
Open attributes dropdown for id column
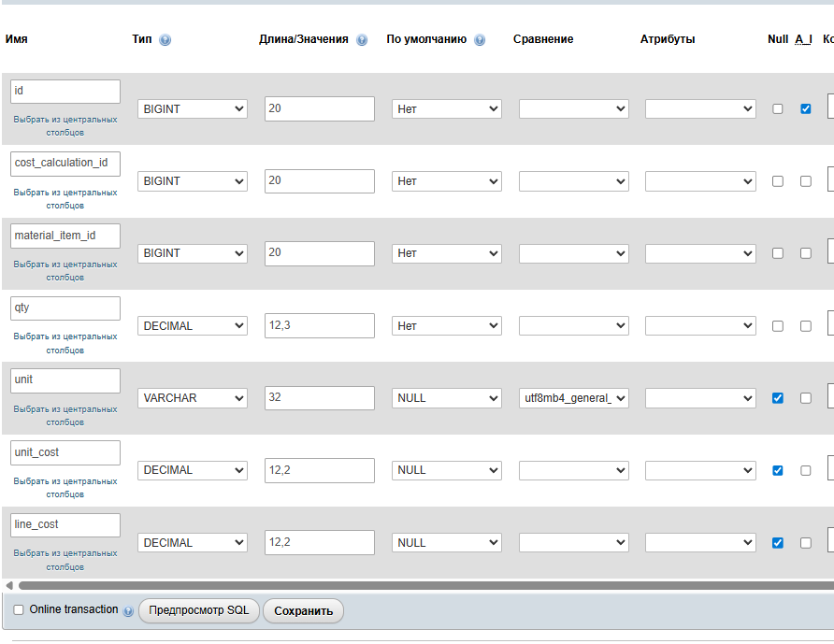point(700,109)
